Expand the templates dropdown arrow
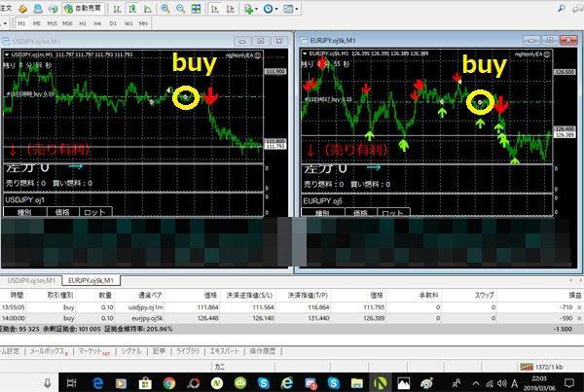This screenshot has width=584, height=392. 297,9
